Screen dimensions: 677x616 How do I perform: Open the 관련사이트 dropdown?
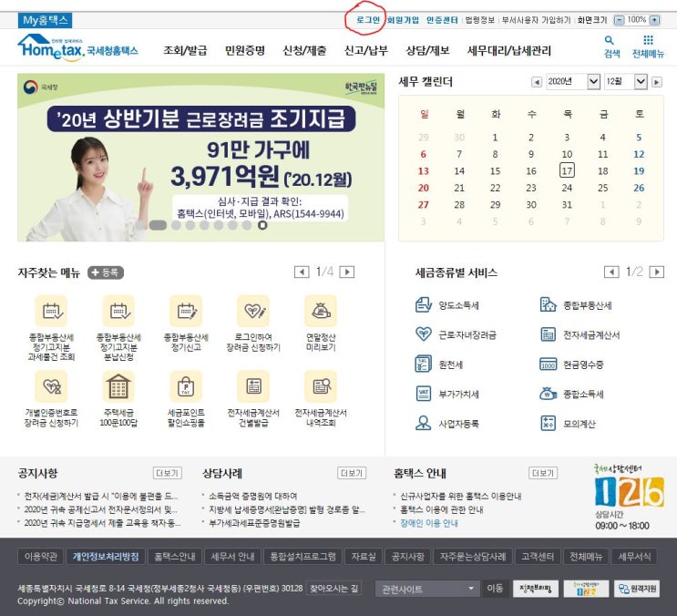point(427,589)
